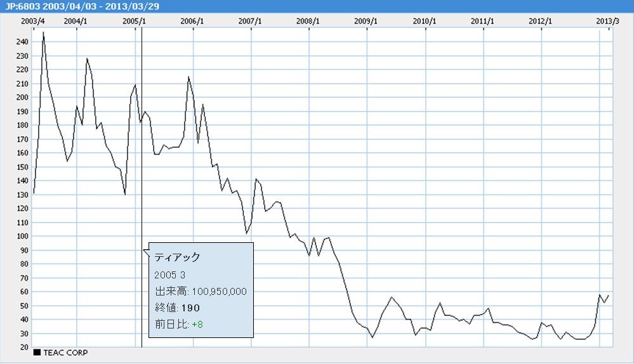Click the 2003/4 x-axis label
The height and width of the screenshot is (364, 634).
(x=33, y=22)
